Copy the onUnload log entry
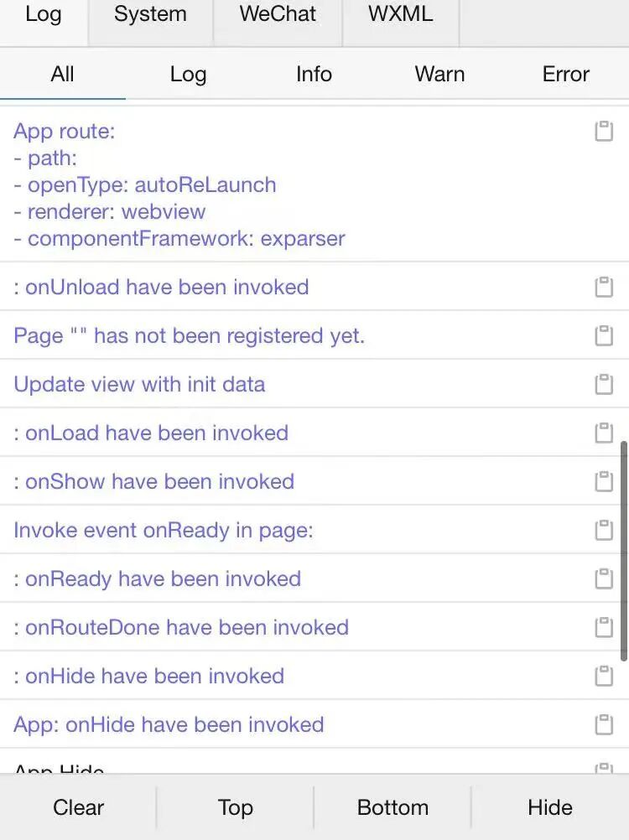629x840 pixels. (604, 287)
